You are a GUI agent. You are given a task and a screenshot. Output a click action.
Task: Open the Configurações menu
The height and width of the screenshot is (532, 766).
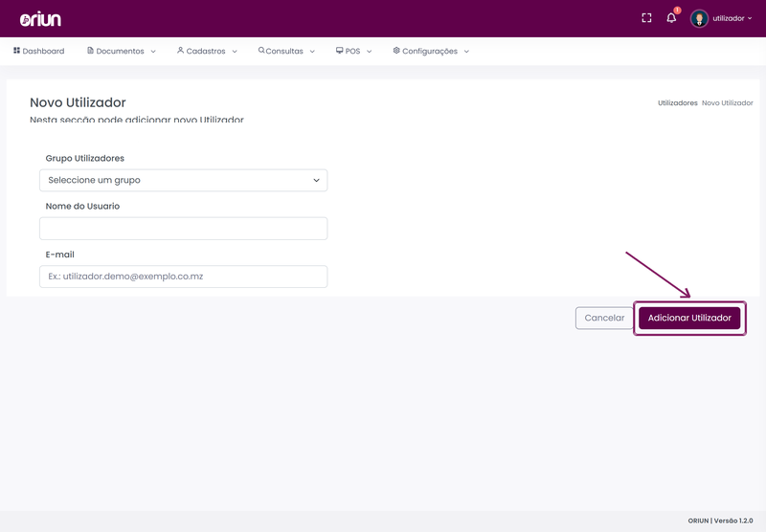click(x=431, y=51)
